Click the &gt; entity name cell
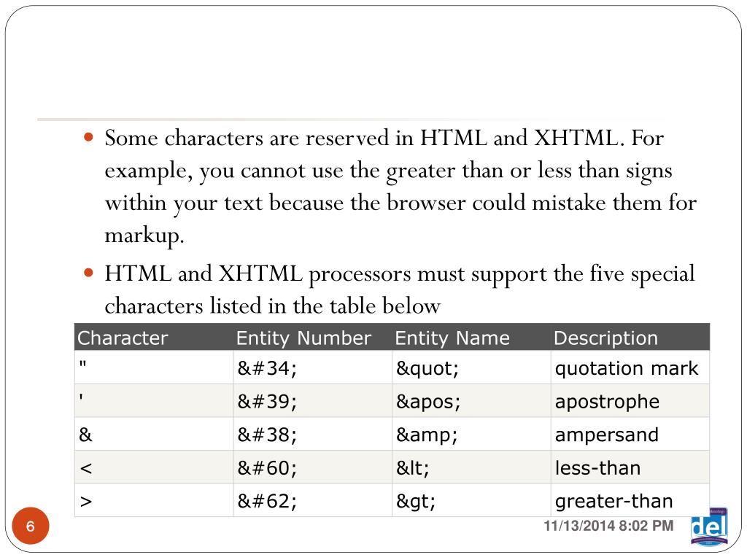 pos(471,500)
